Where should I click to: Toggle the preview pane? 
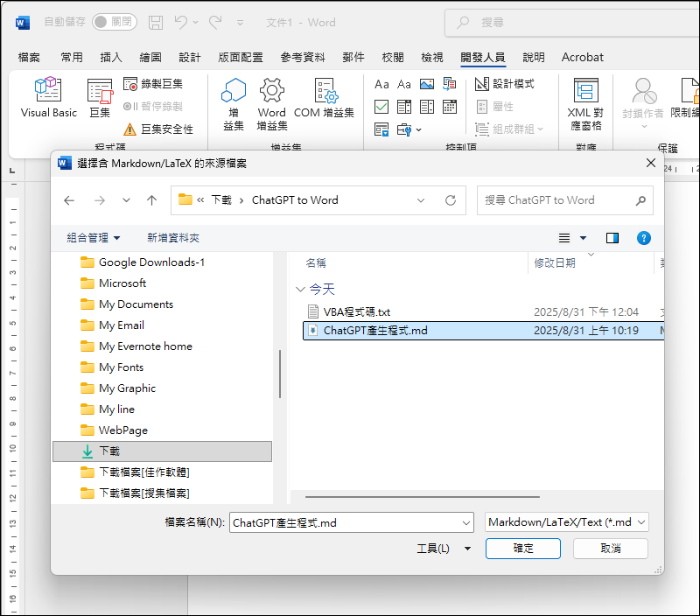point(612,238)
